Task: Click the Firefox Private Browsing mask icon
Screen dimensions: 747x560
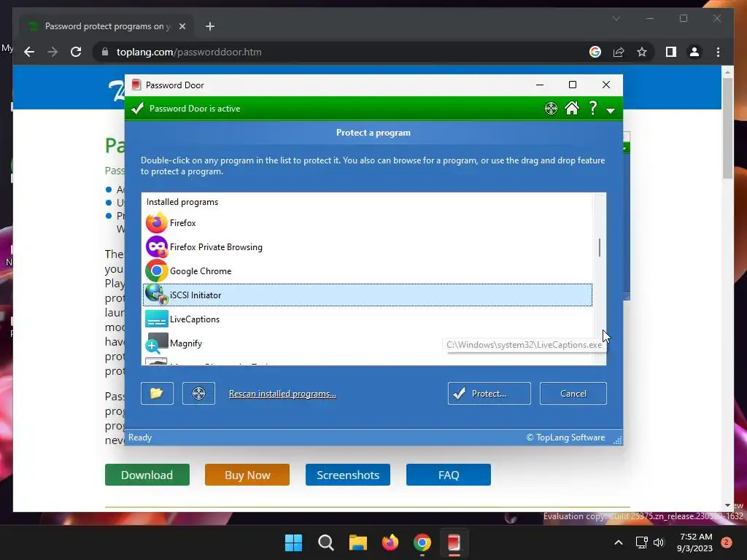Action: click(x=156, y=247)
